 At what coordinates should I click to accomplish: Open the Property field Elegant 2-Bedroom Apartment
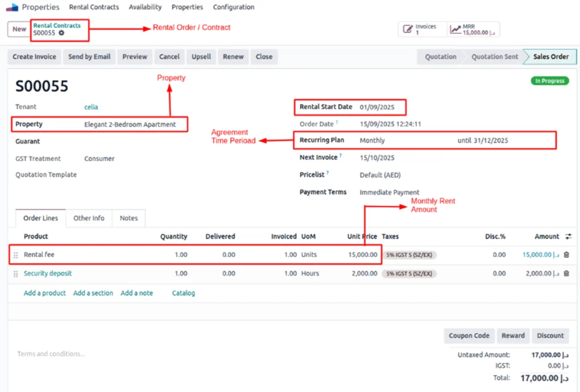(130, 125)
